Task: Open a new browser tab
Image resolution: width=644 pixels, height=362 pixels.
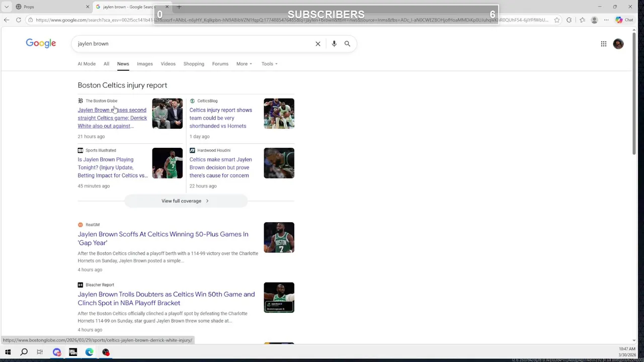Action: pyautogui.click(x=179, y=7)
